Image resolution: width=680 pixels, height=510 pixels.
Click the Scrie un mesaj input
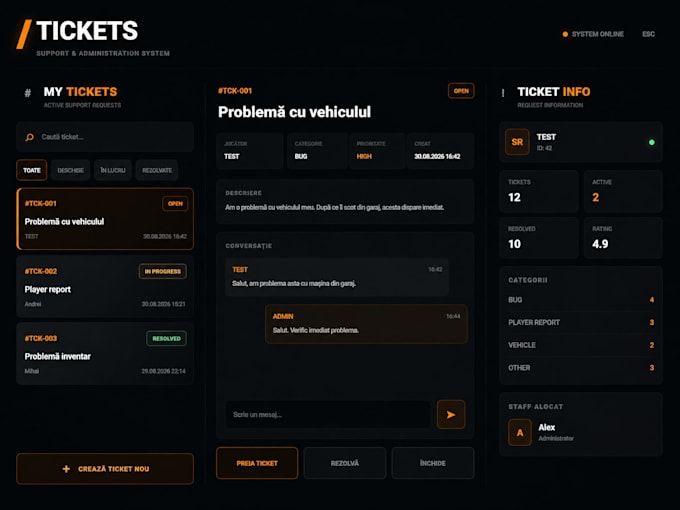click(328, 415)
